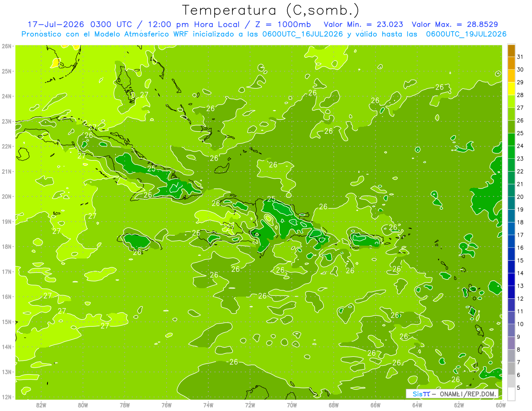Click the 68W longitude axis label
The width and height of the screenshot is (532, 411).
click(334, 405)
